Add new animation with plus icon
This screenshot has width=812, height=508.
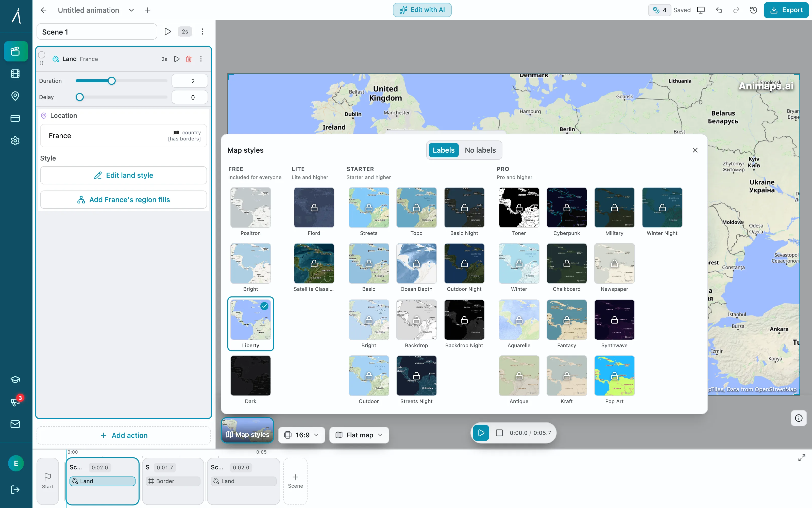[148, 10]
